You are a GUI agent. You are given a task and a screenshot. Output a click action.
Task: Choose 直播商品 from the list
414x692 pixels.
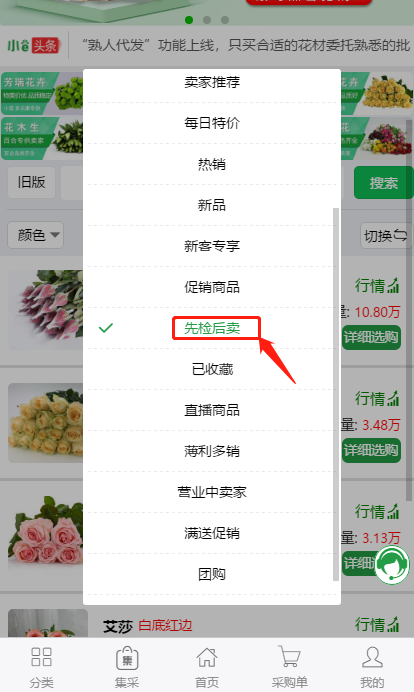pyautogui.click(x=212, y=410)
